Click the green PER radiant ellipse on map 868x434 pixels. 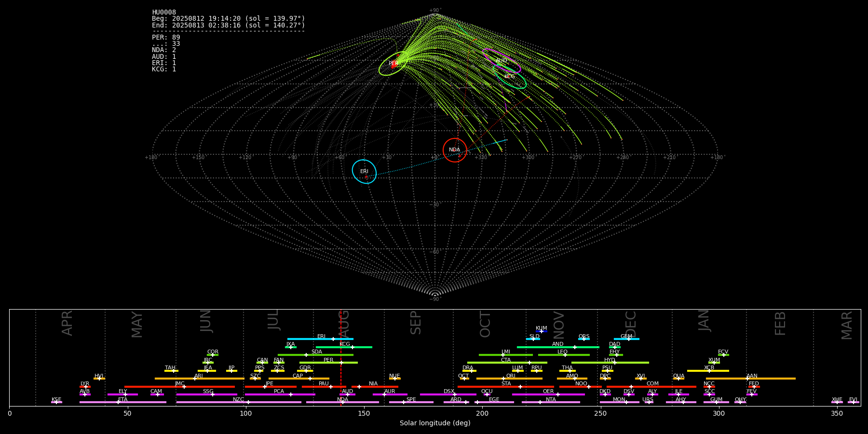pos(393,64)
